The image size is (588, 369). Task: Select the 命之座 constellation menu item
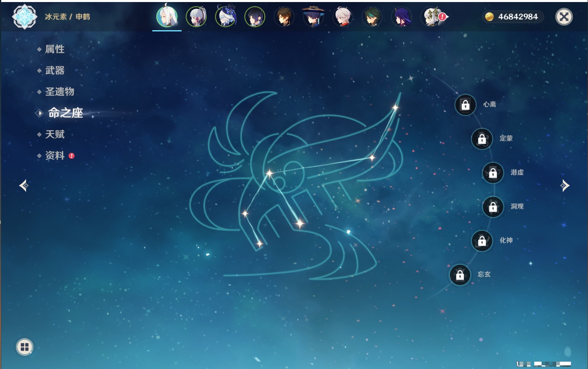(x=66, y=113)
